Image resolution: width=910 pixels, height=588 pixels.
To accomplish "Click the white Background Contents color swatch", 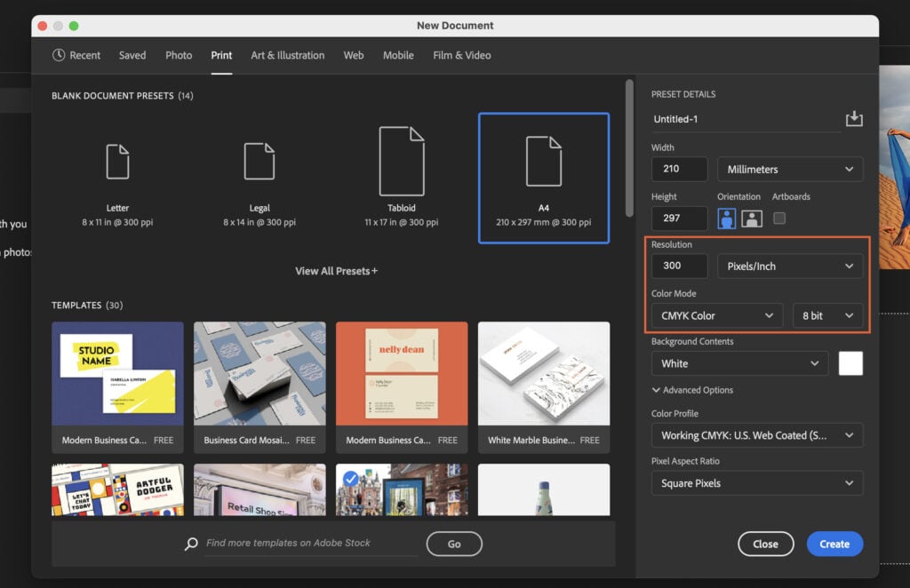I will click(850, 363).
